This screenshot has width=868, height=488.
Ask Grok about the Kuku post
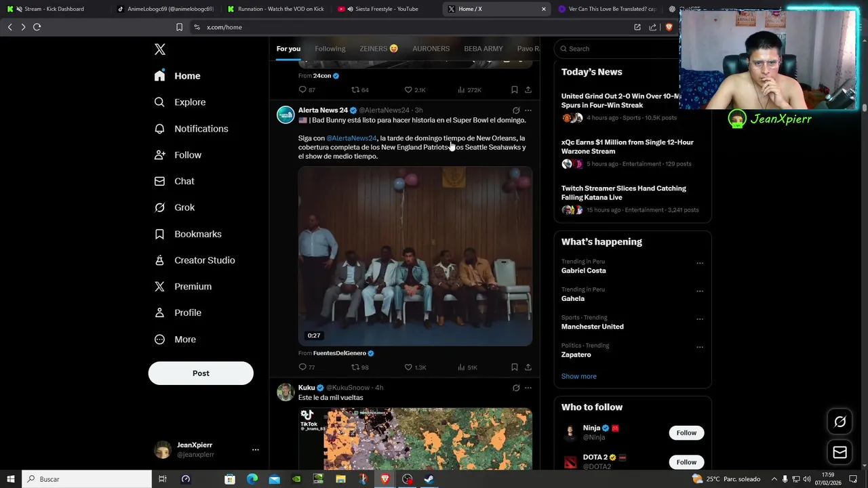pyautogui.click(x=516, y=388)
